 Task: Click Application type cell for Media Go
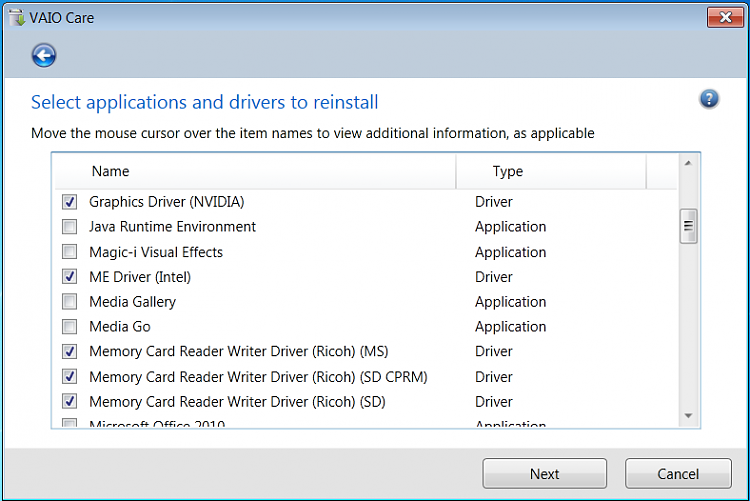coord(510,327)
